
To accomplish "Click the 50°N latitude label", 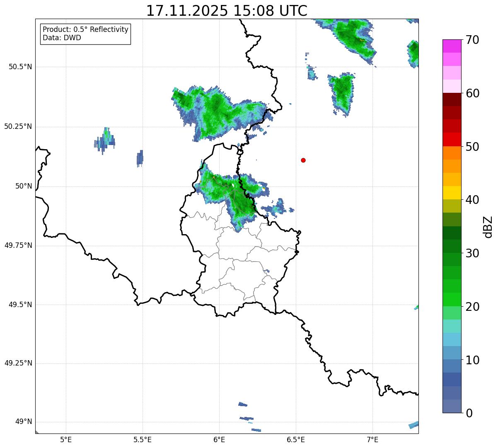I will click(x=24, y=186).
